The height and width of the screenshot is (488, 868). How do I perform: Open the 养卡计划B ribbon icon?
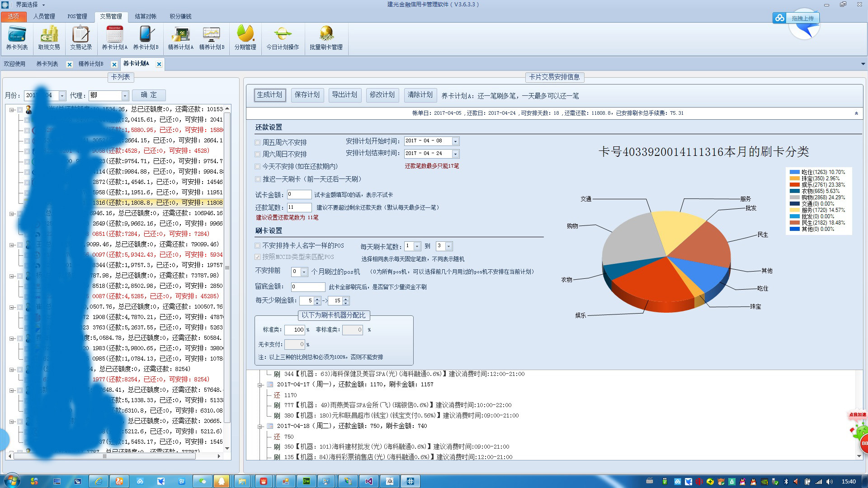[146, 38]
